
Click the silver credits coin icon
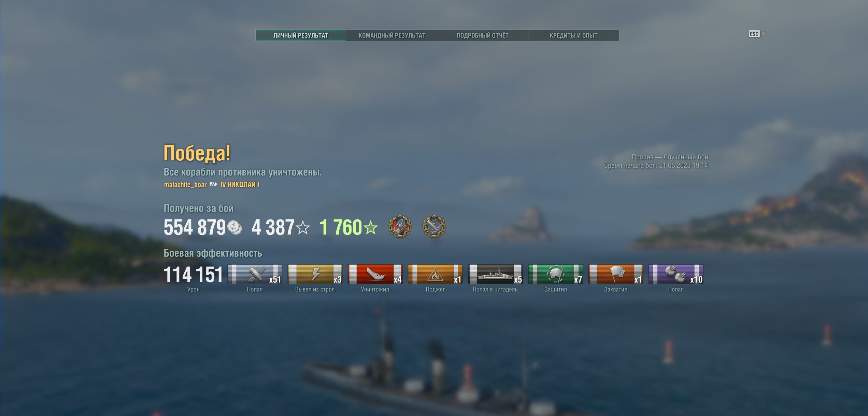pos(234,228)
